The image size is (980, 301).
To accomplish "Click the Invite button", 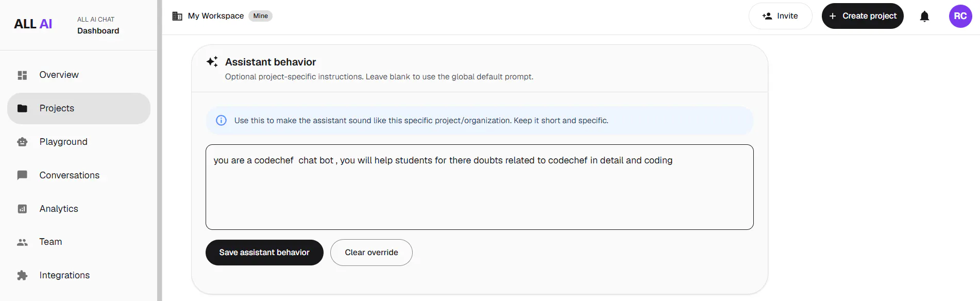I will point(781,16).
